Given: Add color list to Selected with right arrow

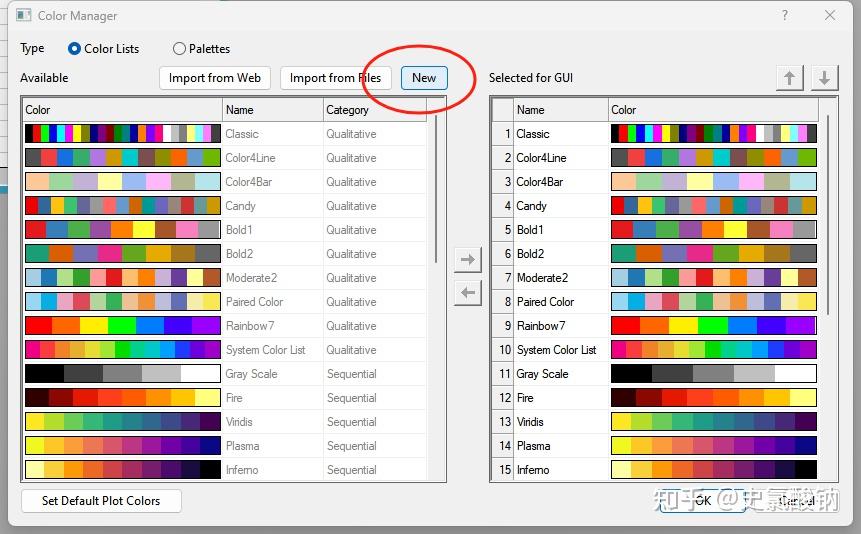Looking at the screenshot, I should 468,259.
